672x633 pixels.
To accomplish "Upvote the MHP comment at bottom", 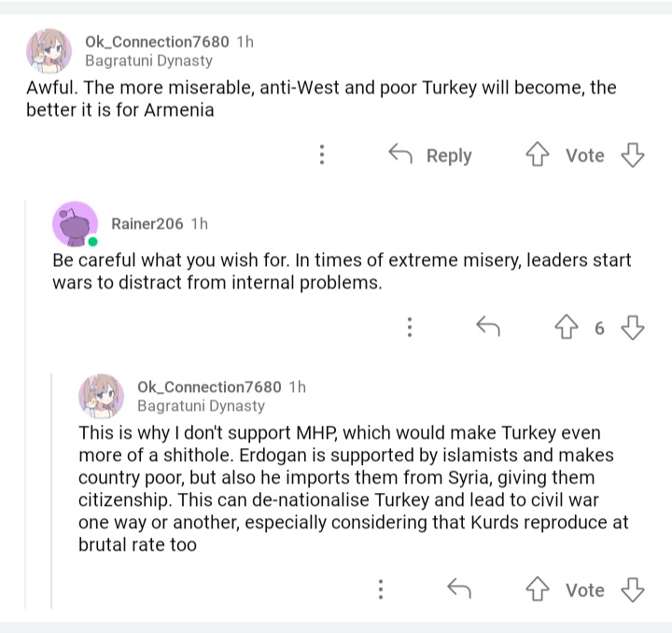I will (539, 589).
